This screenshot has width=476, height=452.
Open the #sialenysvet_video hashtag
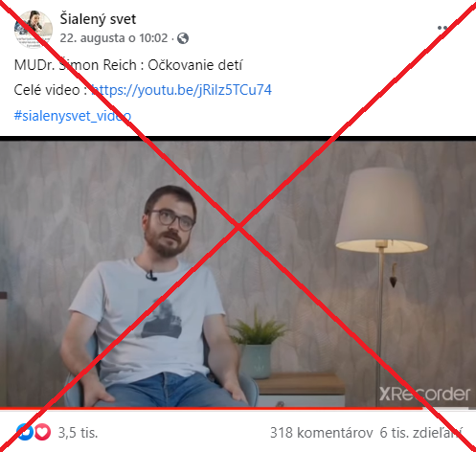coord(73,116)
